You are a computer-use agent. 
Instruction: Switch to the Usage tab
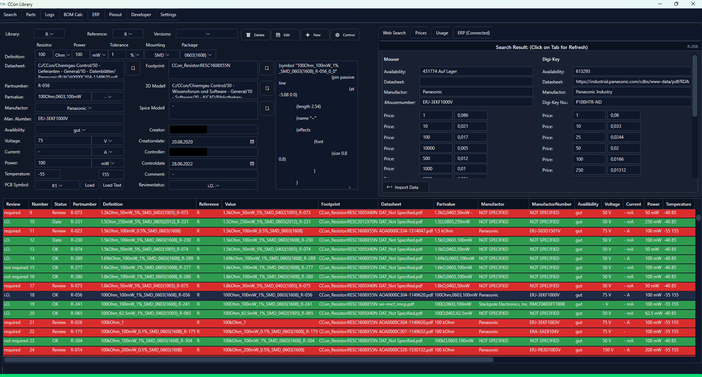click(442, 33)
